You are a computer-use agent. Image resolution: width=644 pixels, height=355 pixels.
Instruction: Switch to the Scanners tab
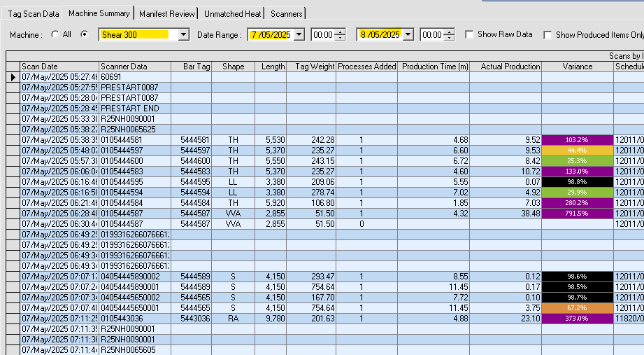click(286, 13)
